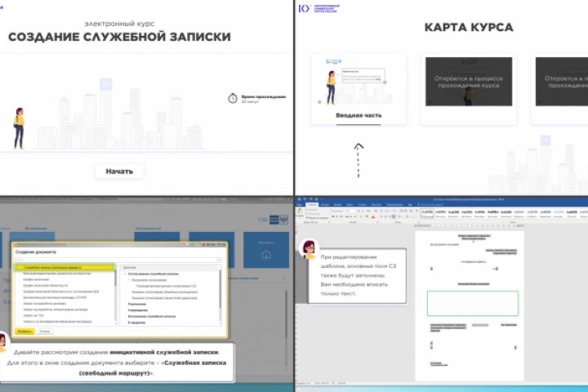The height and width of the screenshot is (392, 588).
Task: Click the yellow text highlight color icon
Action: pos(367,216)
